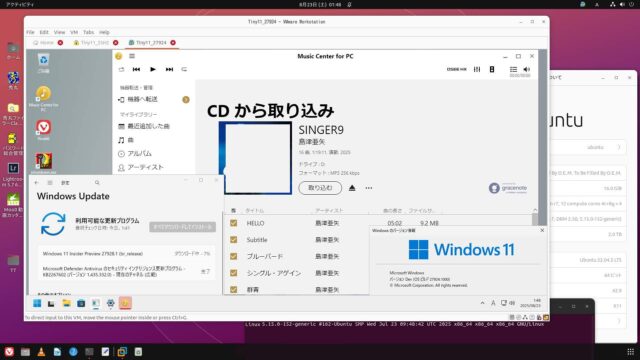Click the volume speaker icon in Music Center
This screenshot has height=360, width=640.
(527, 69)
